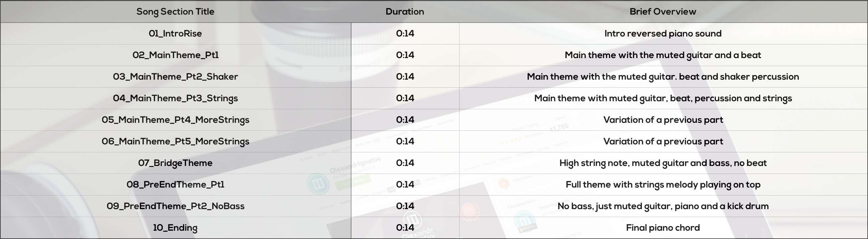Click the 04_MainTheme_Pt3_Strings title cell
The height and width of the screenshot is (239, 868).
click(175, 98)
